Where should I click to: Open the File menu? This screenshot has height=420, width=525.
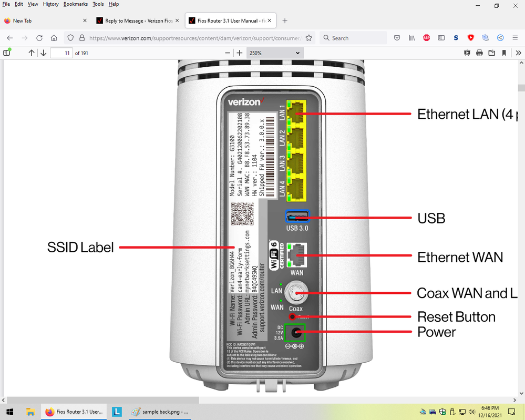pos(6,4)
